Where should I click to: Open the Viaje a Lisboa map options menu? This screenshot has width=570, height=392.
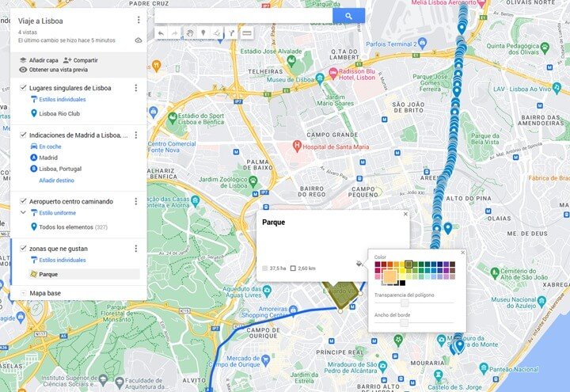(x=139, y=20)
